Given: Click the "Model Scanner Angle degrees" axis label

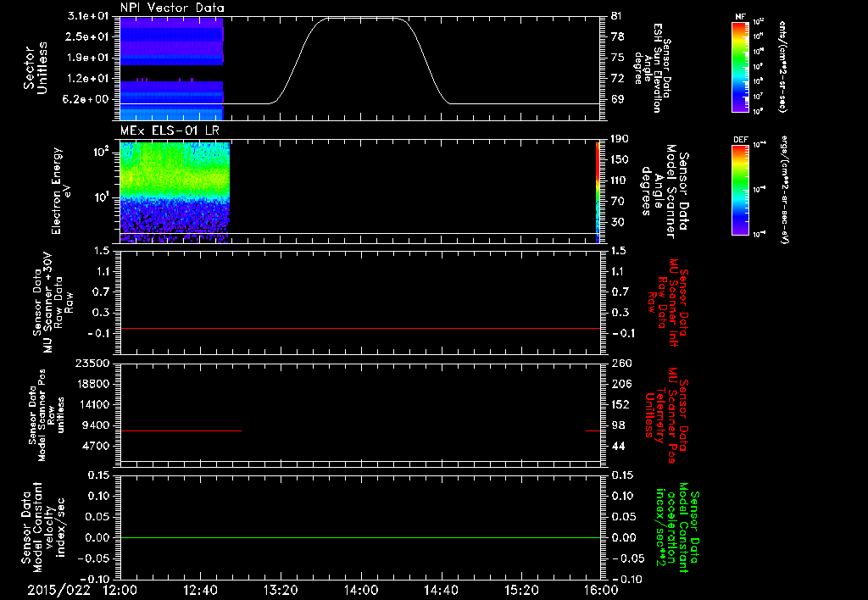Looking at the screenshot, I should point(665,192).
